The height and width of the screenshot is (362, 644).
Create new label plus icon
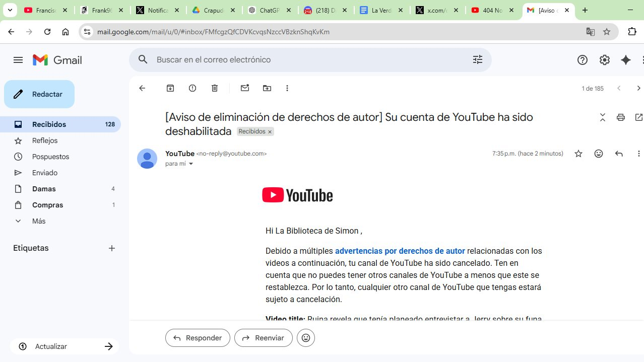pyautogui.click(x=112, y=248)
